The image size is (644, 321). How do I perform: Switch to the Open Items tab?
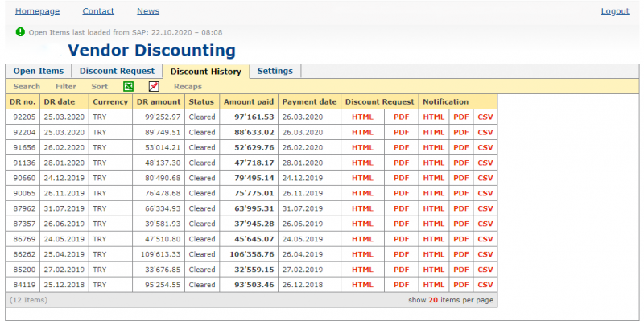[39, 71]
